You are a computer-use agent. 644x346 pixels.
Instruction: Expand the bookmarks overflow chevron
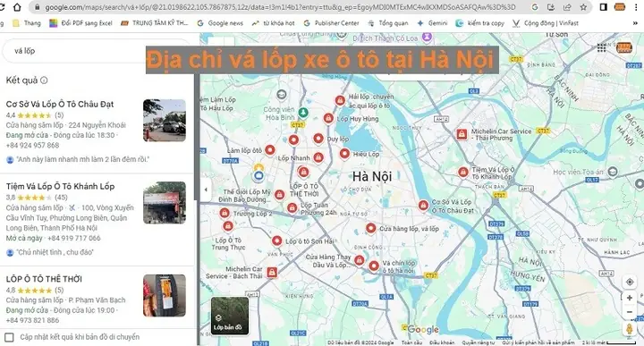coord(636,23)
